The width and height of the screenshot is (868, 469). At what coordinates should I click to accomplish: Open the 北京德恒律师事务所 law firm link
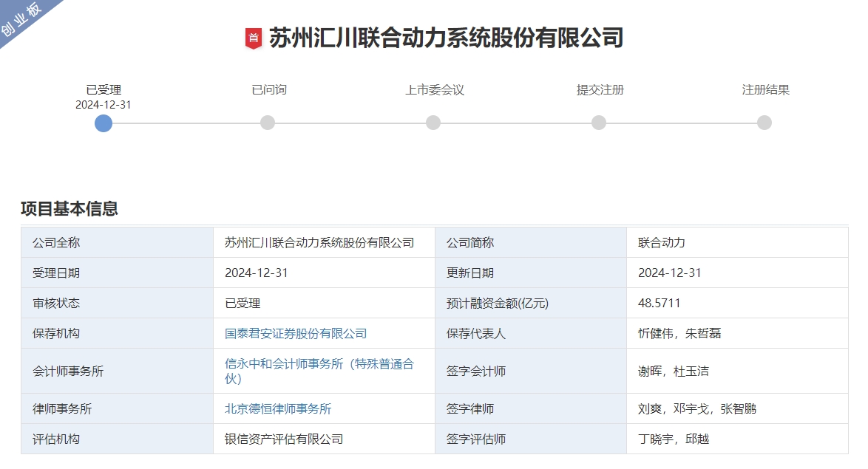click(x=280, y=408)
